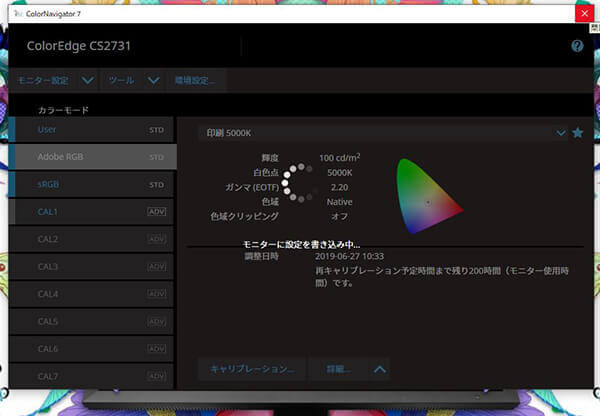Click the キャリブレーション... button
The width and height of the screenshot is (600, 416).
(x=252, y=369)
